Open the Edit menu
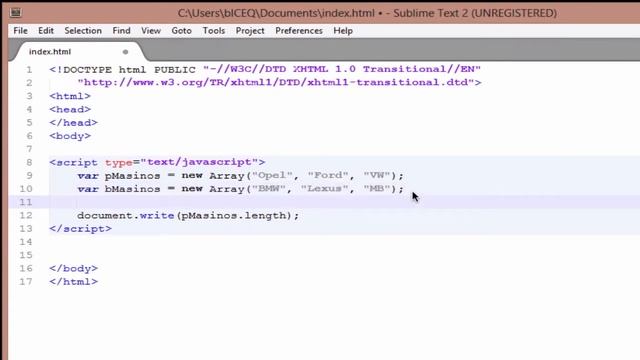The width and height of the screenshot is (640, 360). [46, 31]
